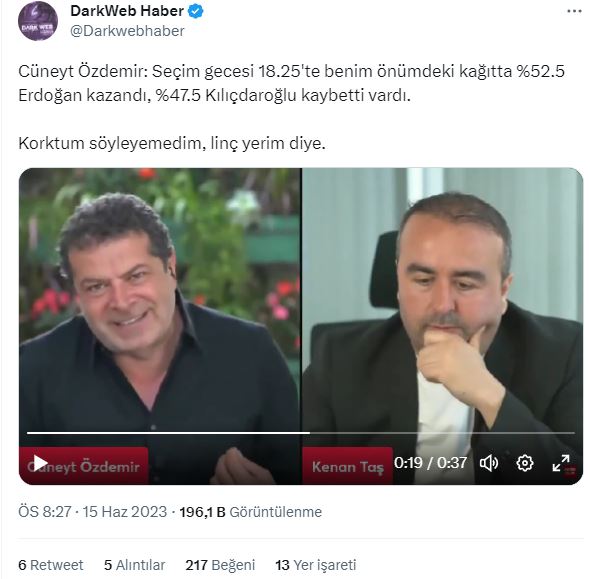View the 217 Beğeni likes list
This screenshot has width=590, height=579.
coord(220,565)
